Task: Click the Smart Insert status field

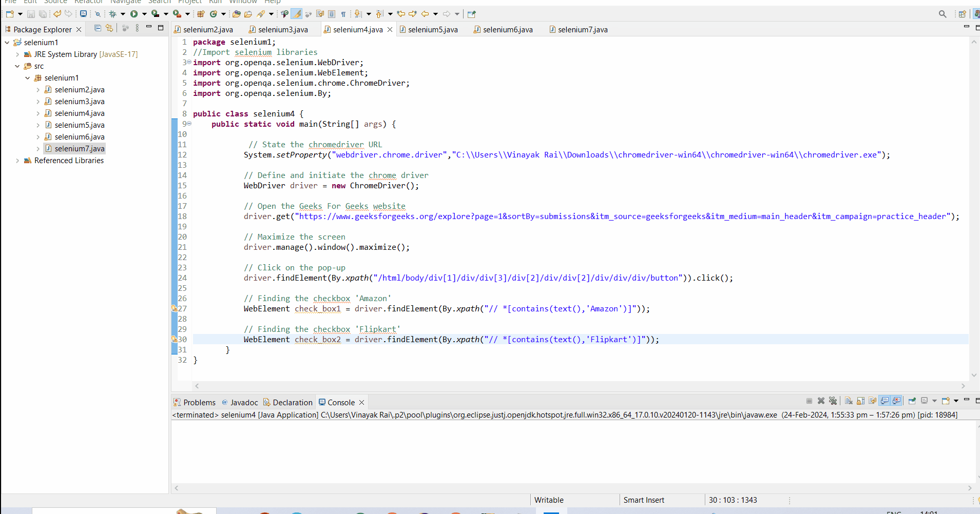Action: (x=644, y=500)
